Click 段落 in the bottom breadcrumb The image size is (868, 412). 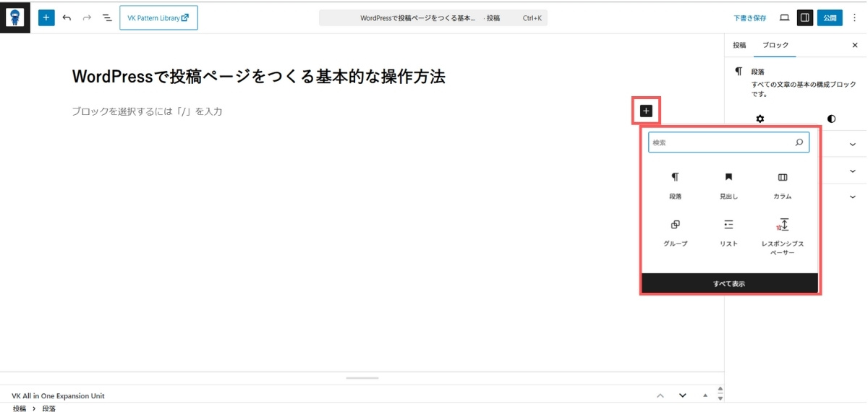[x=49, y=408]
